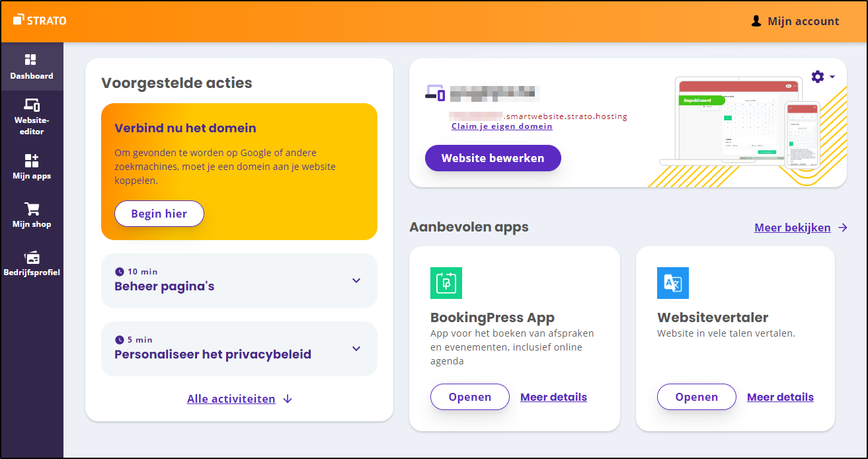868x459 pixels.
Task: Open the Website-editor in sidebar
Action: click(32, 116)
